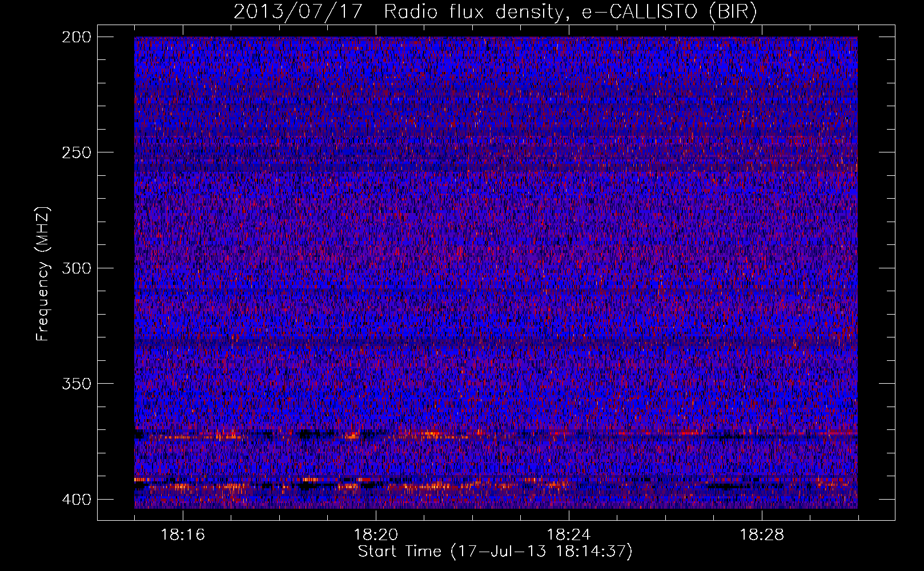Click the 'Frequency (MHZ)' axis label

(43, 274)
